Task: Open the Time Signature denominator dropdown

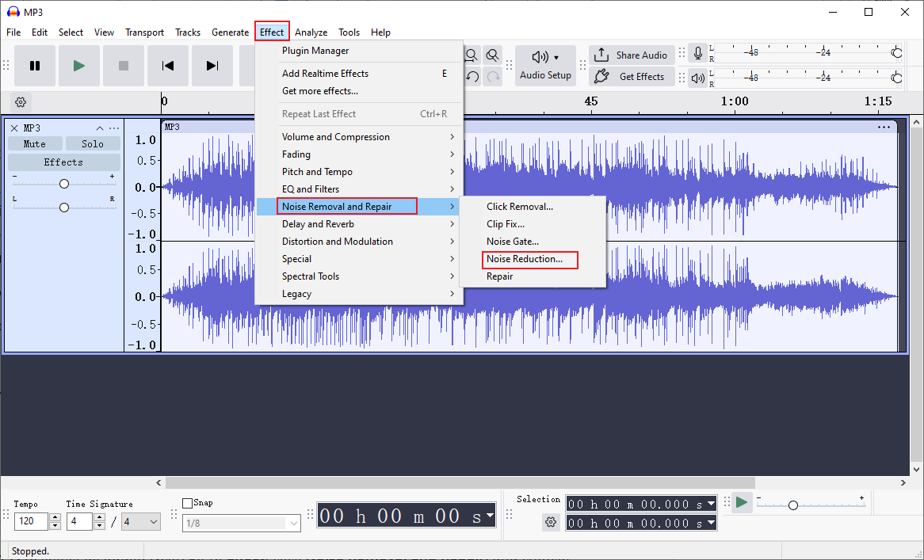Action: 140,521
